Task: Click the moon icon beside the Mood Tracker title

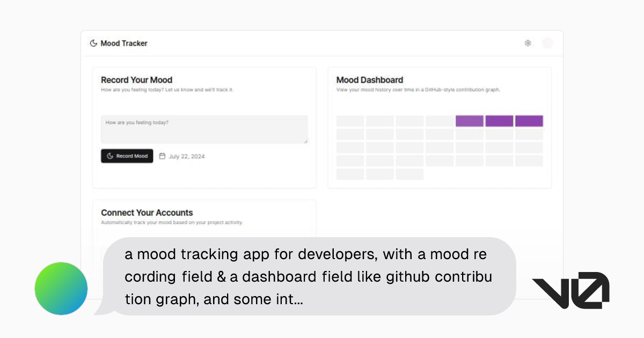Action: click(93, 43)
